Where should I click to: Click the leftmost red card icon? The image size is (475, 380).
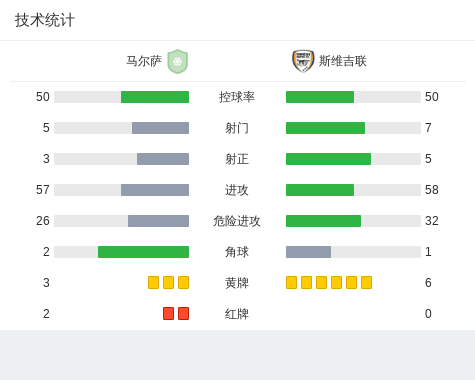168,313
